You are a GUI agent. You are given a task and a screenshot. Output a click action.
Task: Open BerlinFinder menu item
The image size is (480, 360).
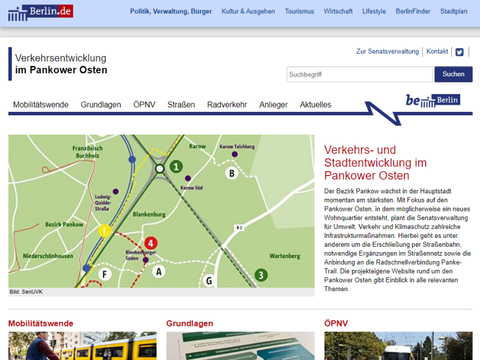pyautogui.click(x=413, y=11)
